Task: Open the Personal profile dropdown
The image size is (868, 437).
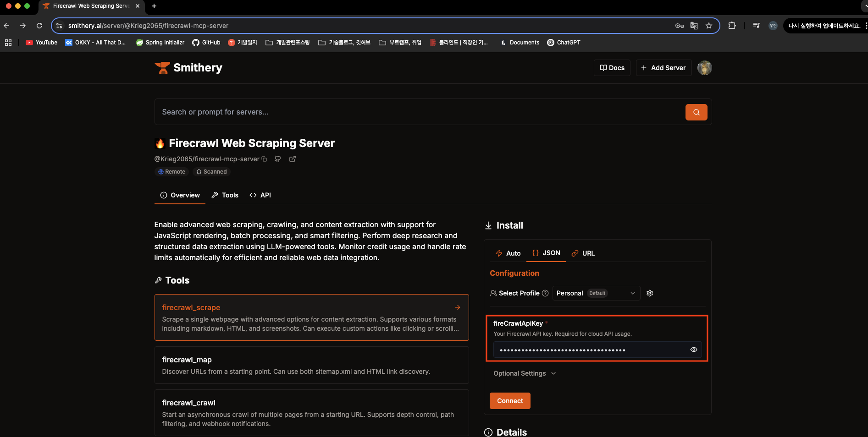Action: coord(596,293)
